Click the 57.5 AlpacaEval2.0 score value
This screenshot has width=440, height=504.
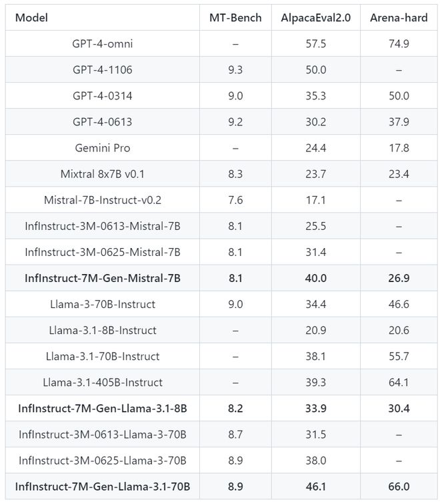[315, 44]
